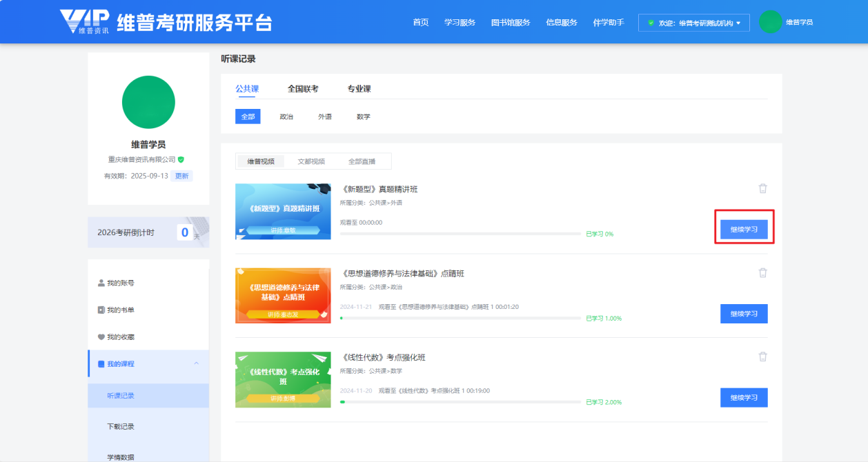Click progress bar of 《思想道德修养与法律基础》点睛班
This screenshot has width=868, height=462.
coord(460,318)
